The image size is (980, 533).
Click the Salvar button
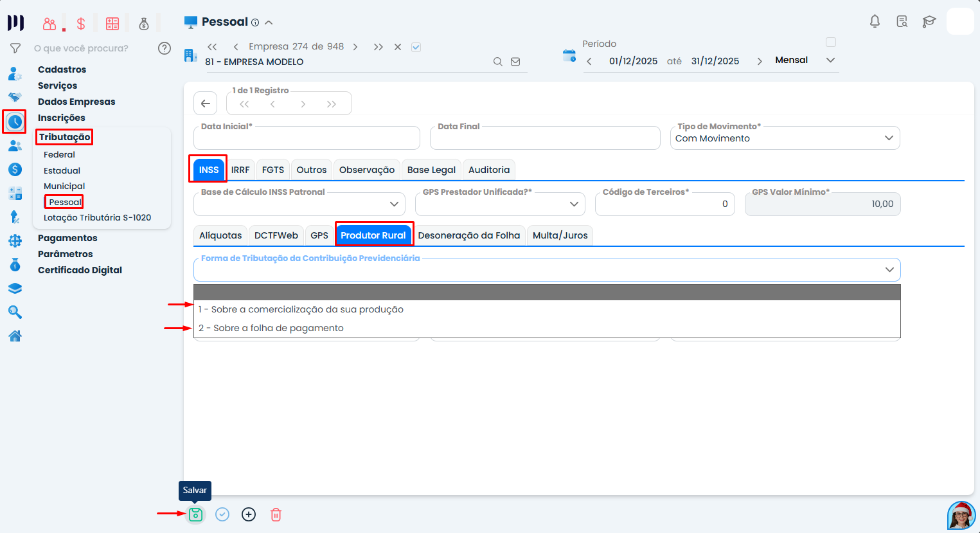point(195,514)
